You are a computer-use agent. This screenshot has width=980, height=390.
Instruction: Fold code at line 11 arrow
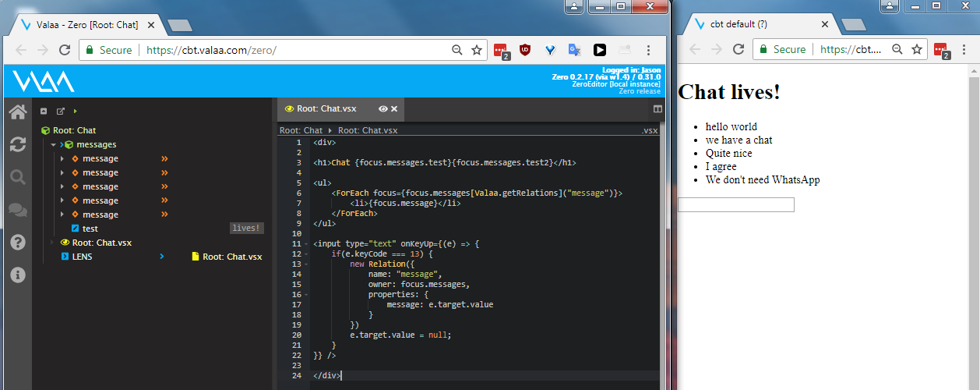pyautogui.click(x=307, y=244)
